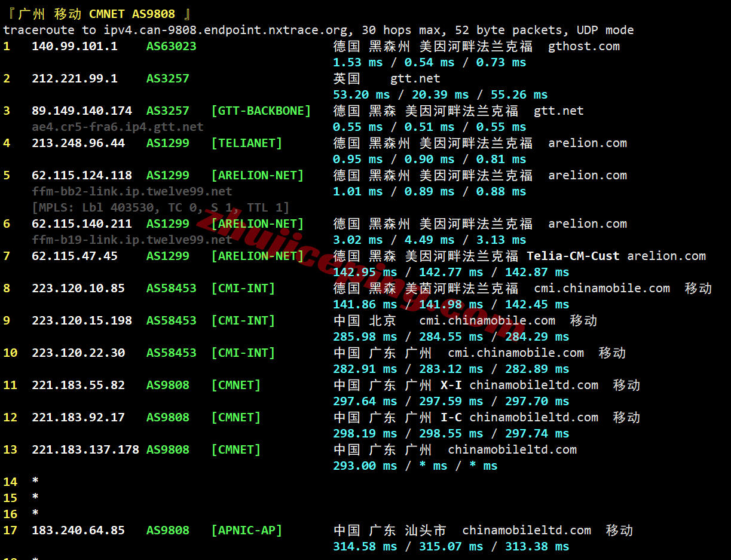The height and width of the screenshot is (560, 731).
Task: Select the asterisk on hop 16
Action: (x=35, y=514)
